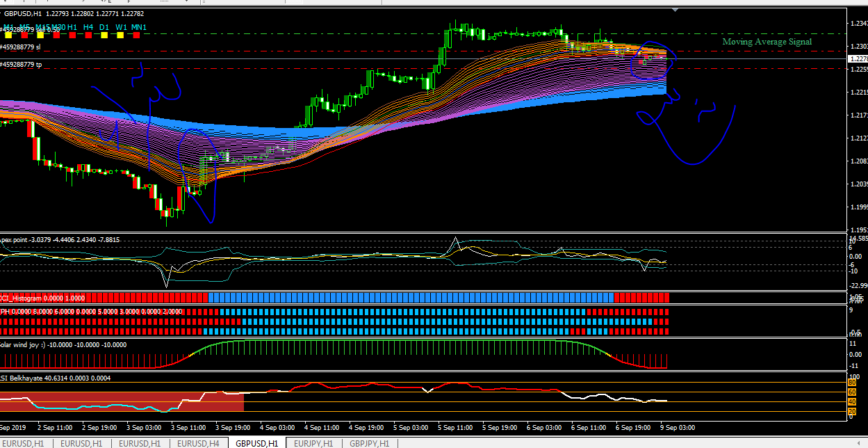
Task: Click the current price label on price scale
Action: (x=858, y=59)
